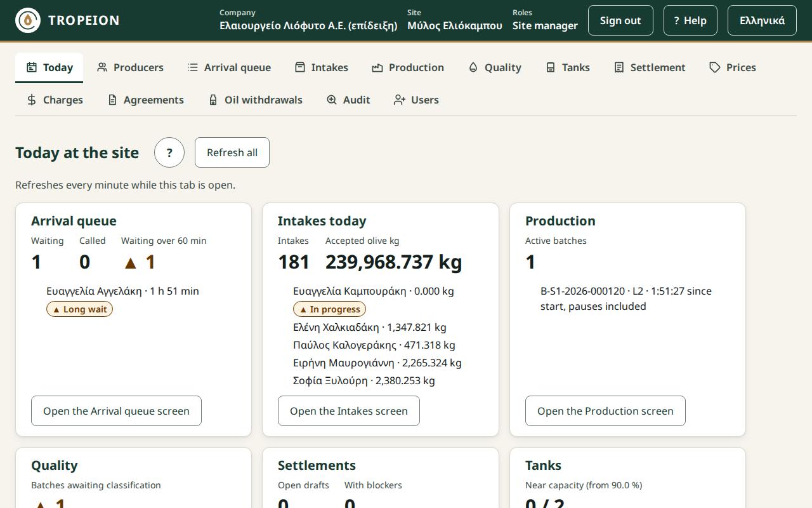Screen dimensions: 812x508
Task: Click the container icon beside Tanks
Action: coord(551,67)
